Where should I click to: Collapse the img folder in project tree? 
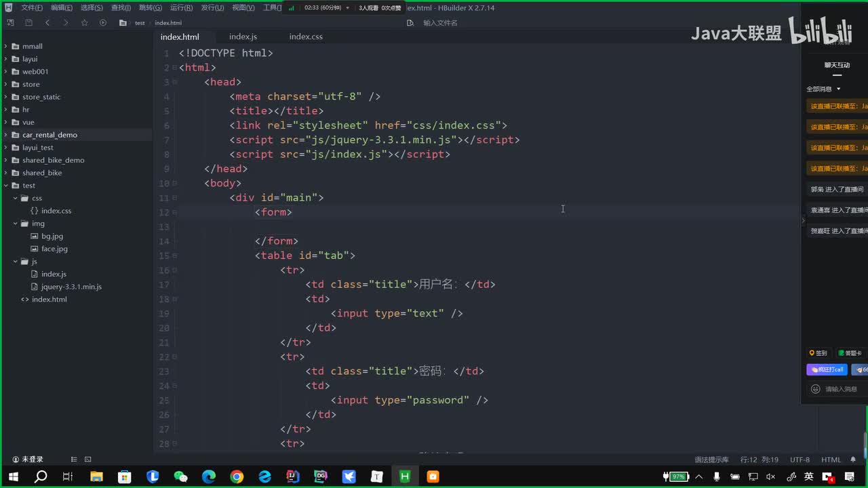click(x=16, y=224)
